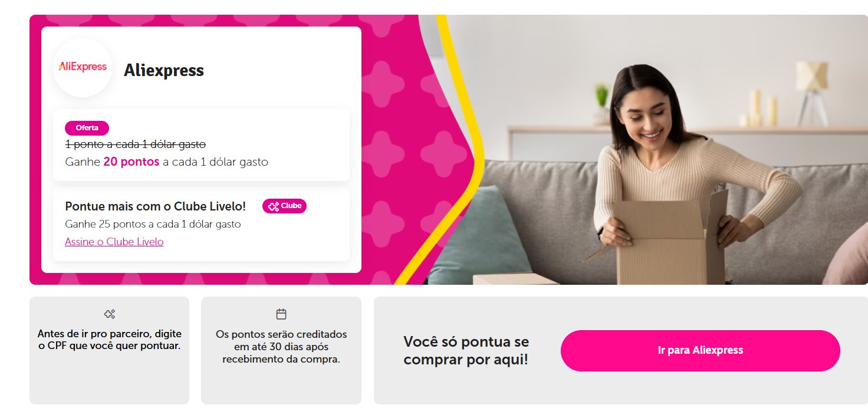Screen dimensions: 868x408
Task: Click the CPF notice card
Action: [109, 350]
